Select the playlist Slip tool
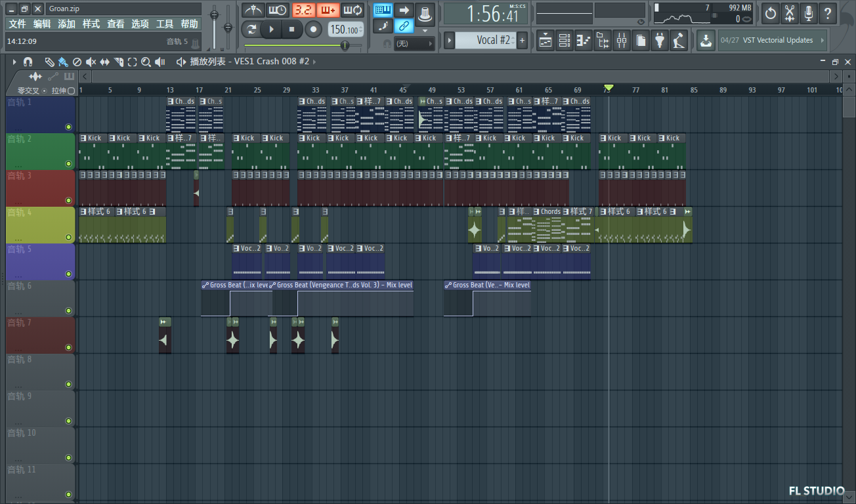 [104, 62]
